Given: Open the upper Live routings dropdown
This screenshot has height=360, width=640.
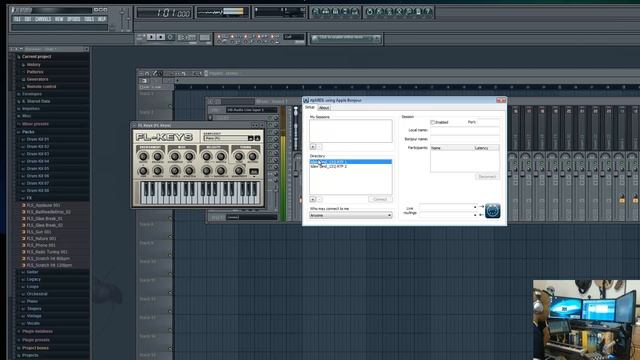Looking at the screenshot, I should (x=448, y=207).
